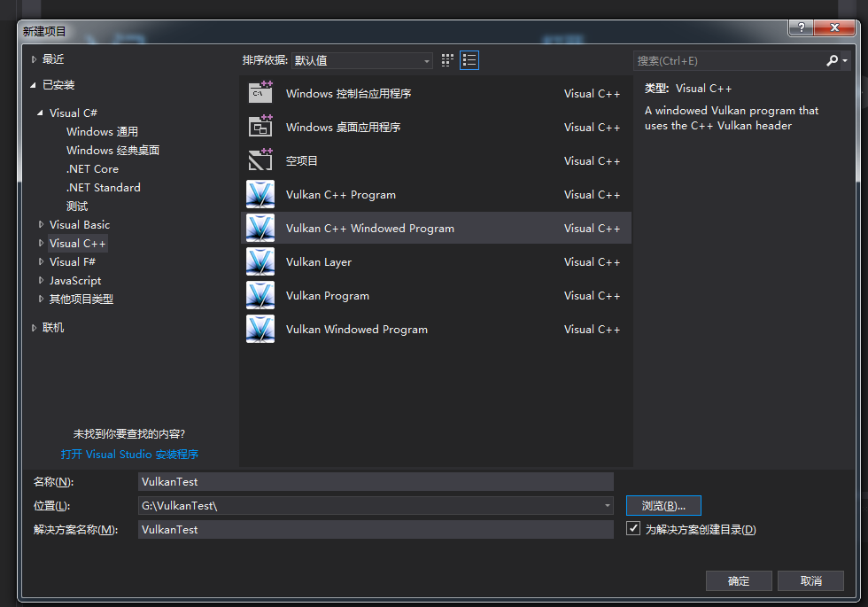The image size is (868, 607).
Task: Select Windows 经典桌面 category
Action: tap(112, 150)
